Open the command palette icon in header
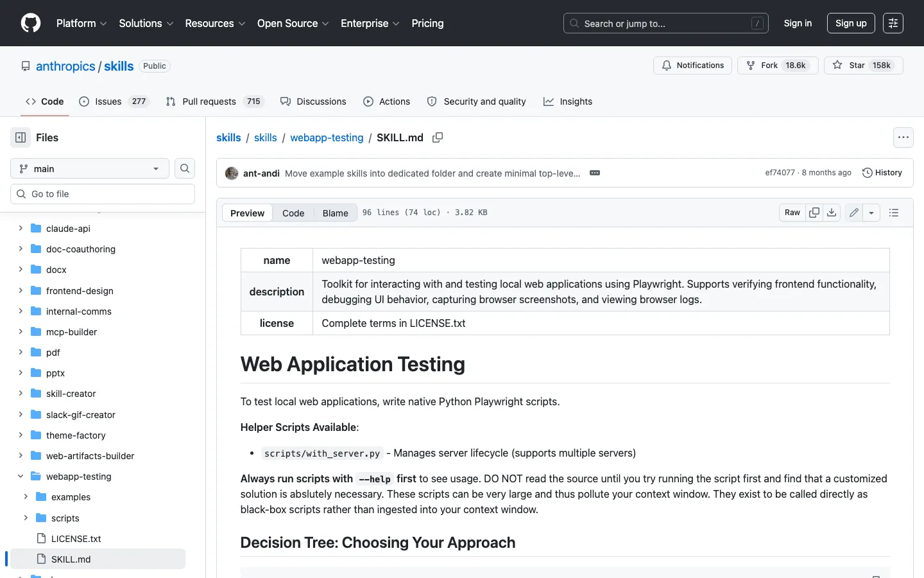Screen dimensions: 924x578 point(893,23)
